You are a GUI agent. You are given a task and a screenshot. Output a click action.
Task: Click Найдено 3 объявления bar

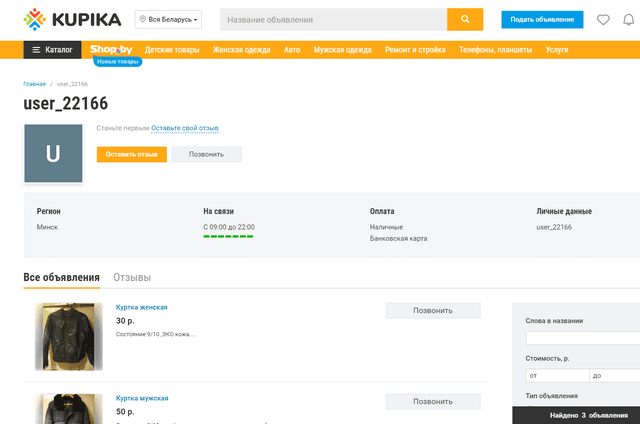(576, 415)
